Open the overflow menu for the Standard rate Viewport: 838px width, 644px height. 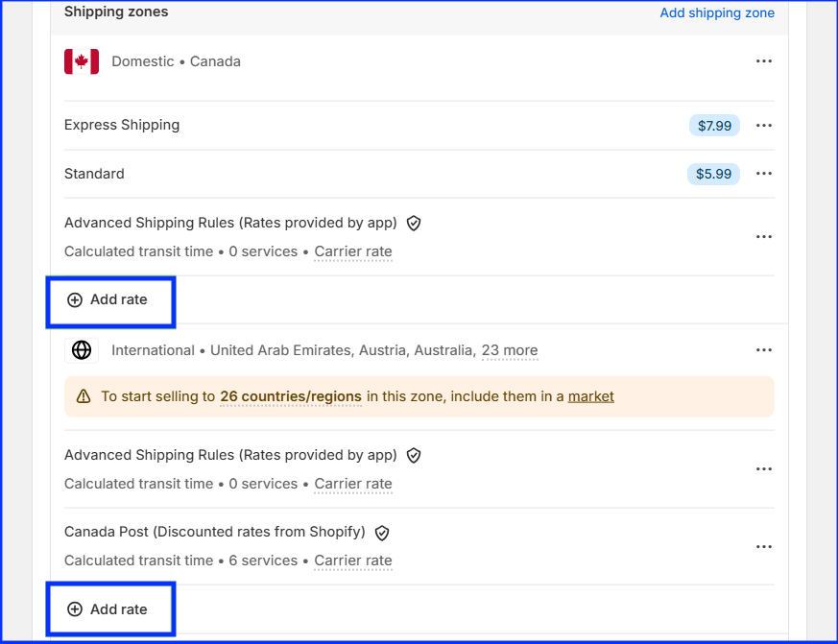(764, 174)
